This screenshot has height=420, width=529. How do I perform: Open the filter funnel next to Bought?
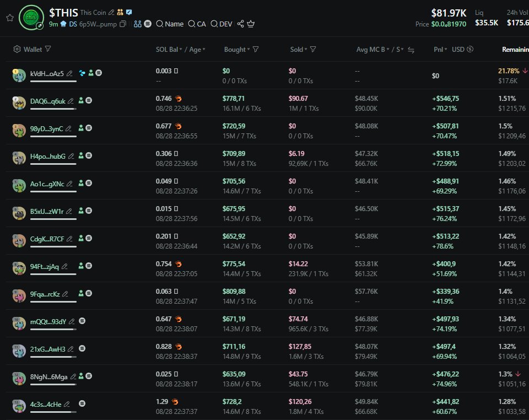point(256,50)
